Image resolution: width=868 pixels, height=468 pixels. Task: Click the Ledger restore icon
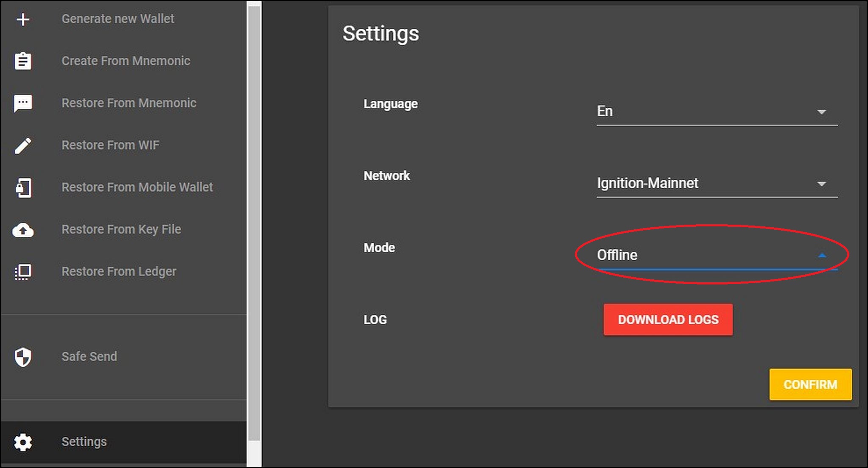[x=23, y=272]
